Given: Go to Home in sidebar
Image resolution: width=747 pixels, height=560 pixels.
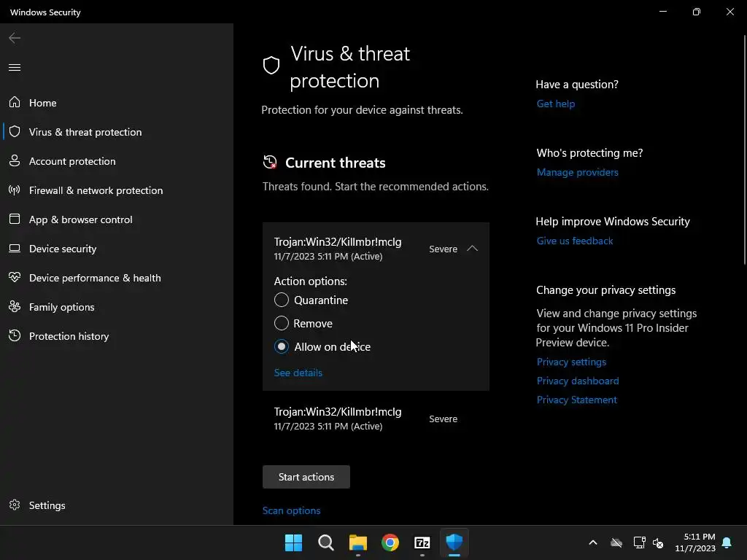Looking at the screenshot, I should pos(43,103).
